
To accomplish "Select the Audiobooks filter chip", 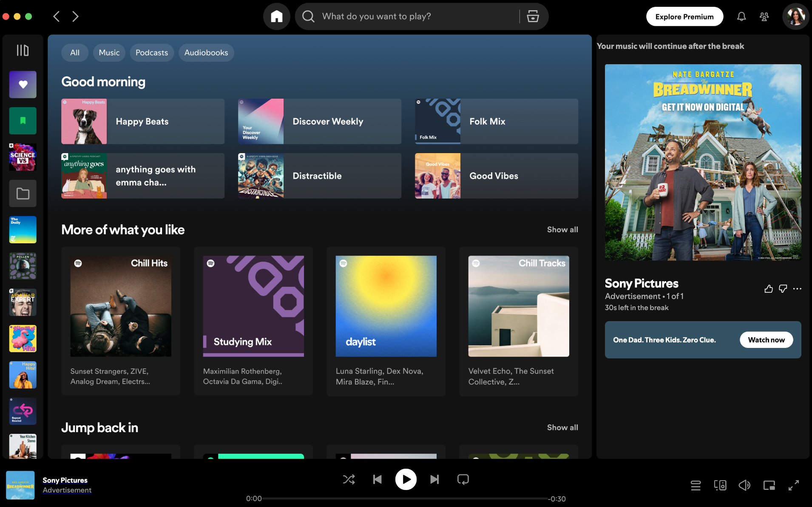I will (x=206, y=53).
